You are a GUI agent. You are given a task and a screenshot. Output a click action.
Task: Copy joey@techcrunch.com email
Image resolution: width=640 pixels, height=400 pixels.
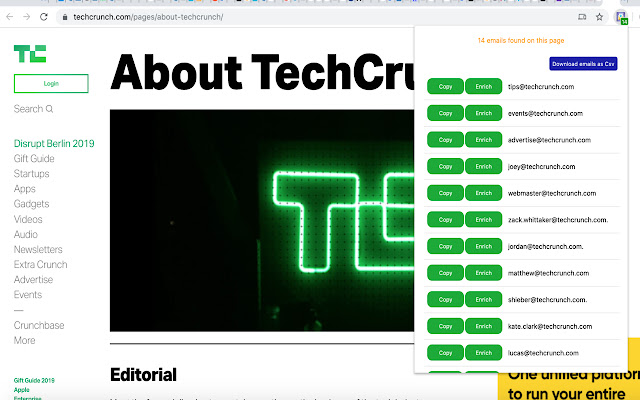(445, 167)
